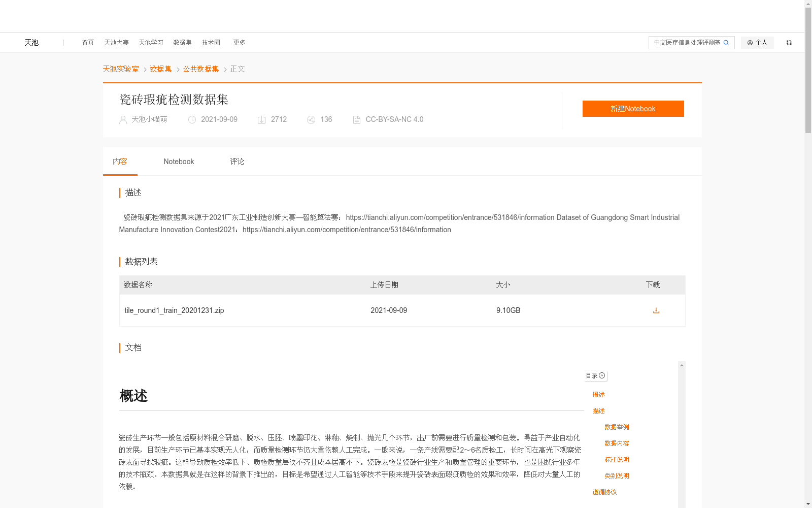Go to 公共数据集 breadcrumb link

click(201, 69)
